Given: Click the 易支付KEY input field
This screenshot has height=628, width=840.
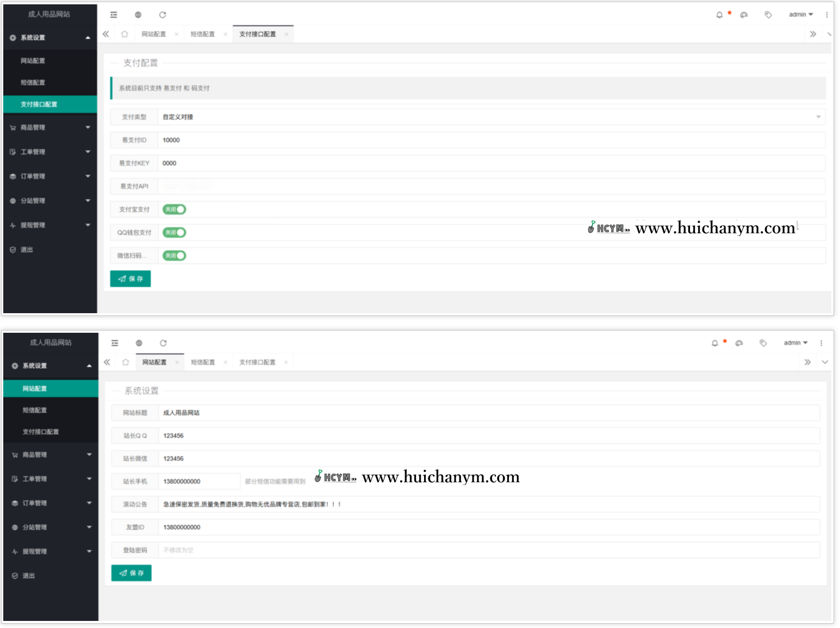Looking at the screenshot, I should tap(491, 163).
